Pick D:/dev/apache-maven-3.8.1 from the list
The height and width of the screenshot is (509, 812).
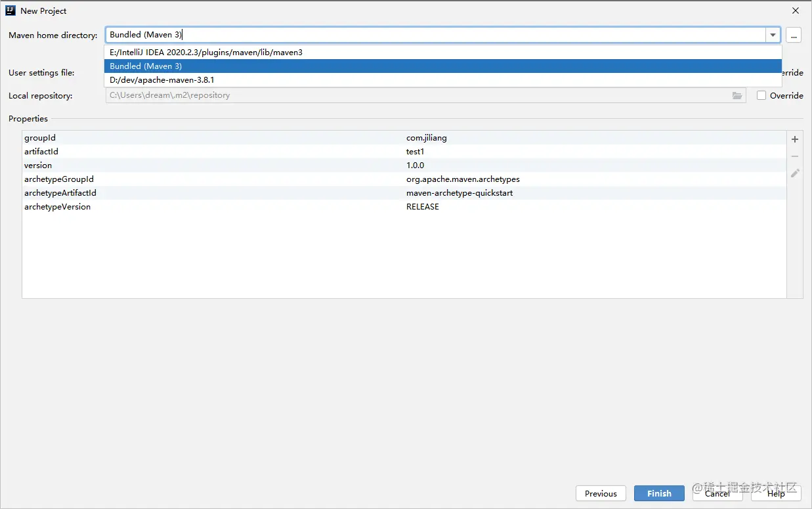click(443, 80)
